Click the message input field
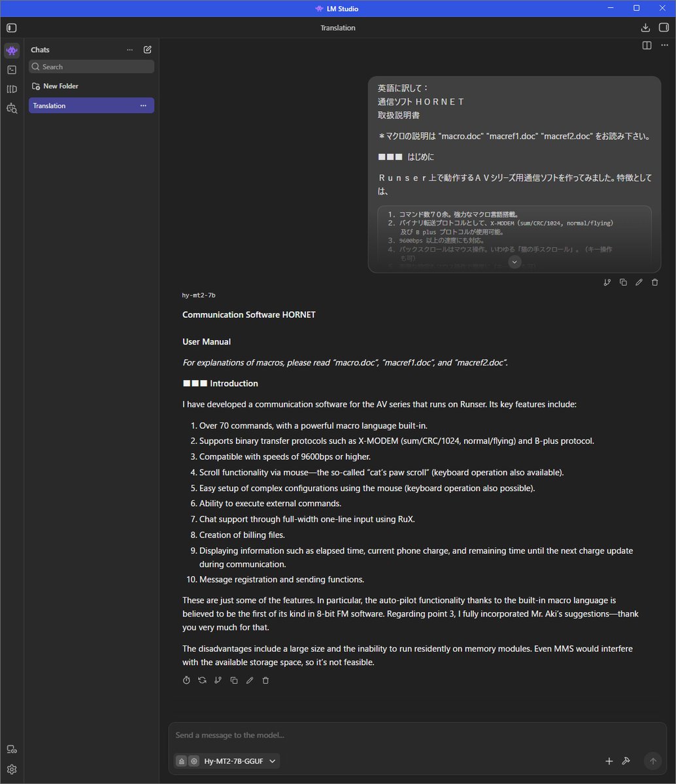 [x=418, y=735]
